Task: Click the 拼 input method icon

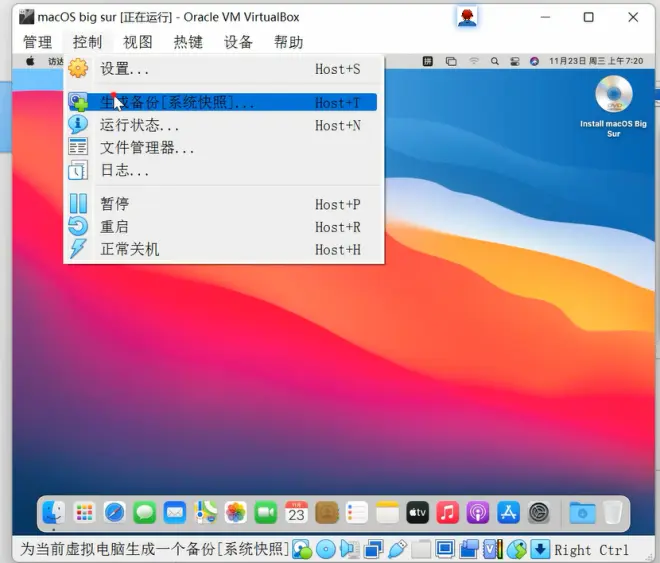Action: [x=428, y=61]
